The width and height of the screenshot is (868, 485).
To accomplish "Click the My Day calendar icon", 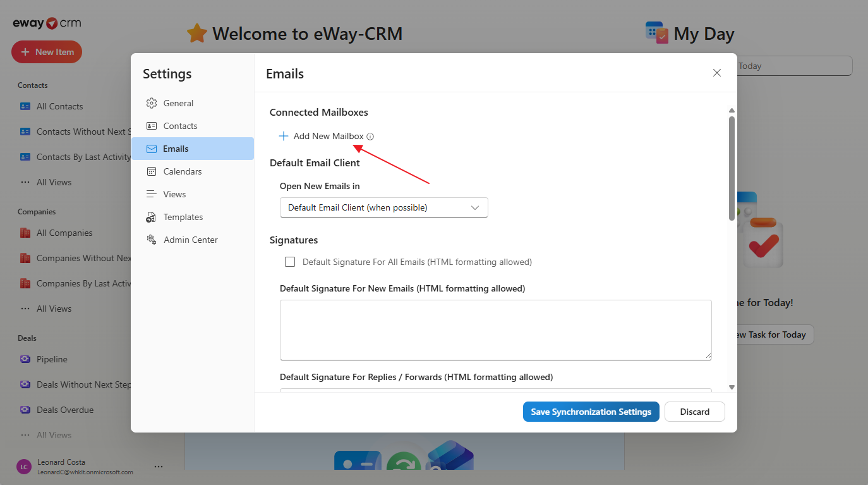I will 657,33.
